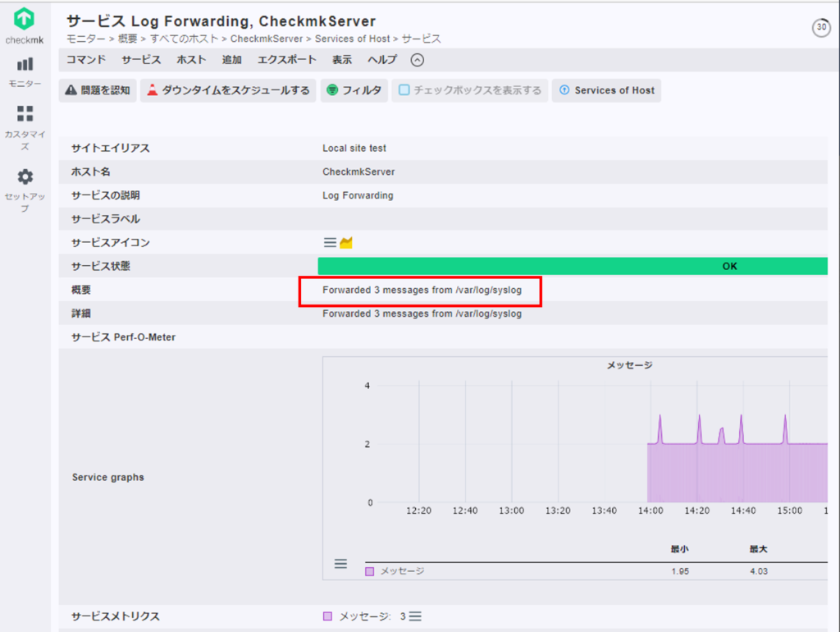Click the 最大 value 4.03
The width and height of the screenshot is (840, 632).
759,571
